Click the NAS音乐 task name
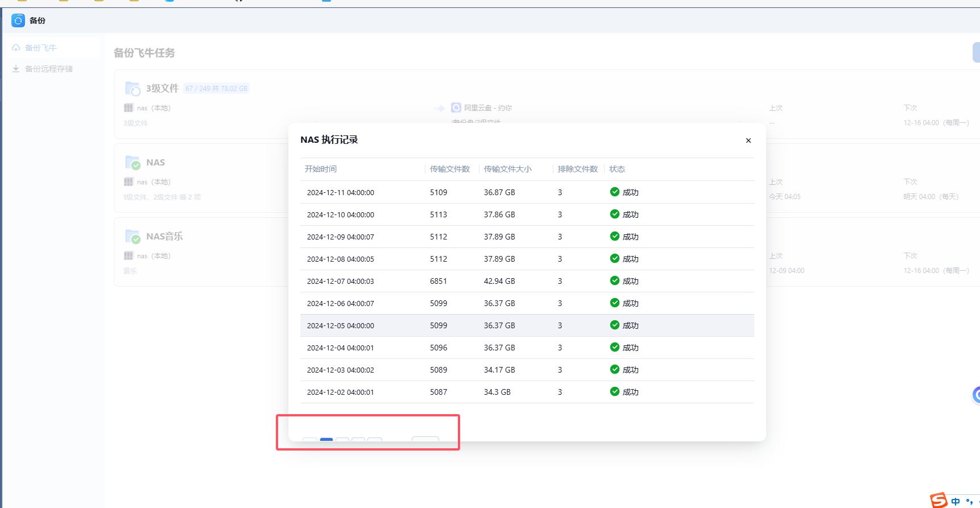This screenshot has height=508, width=980. coord(164,237)
